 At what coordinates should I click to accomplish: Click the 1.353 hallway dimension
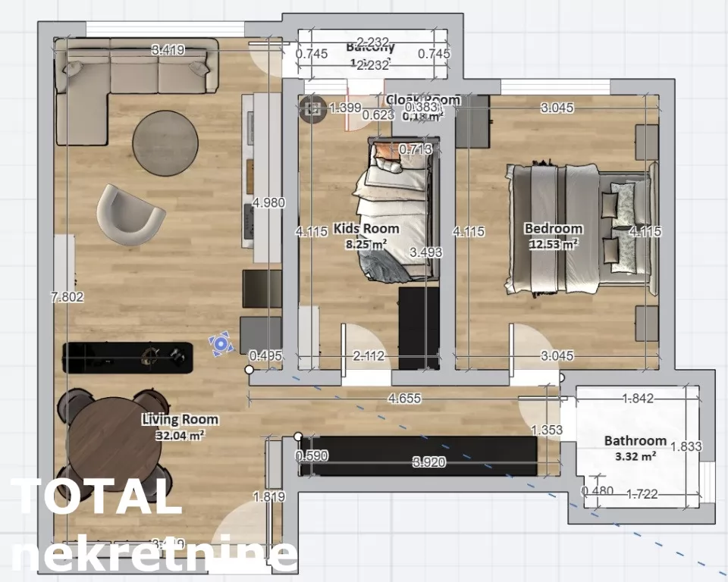click(547, 430)
